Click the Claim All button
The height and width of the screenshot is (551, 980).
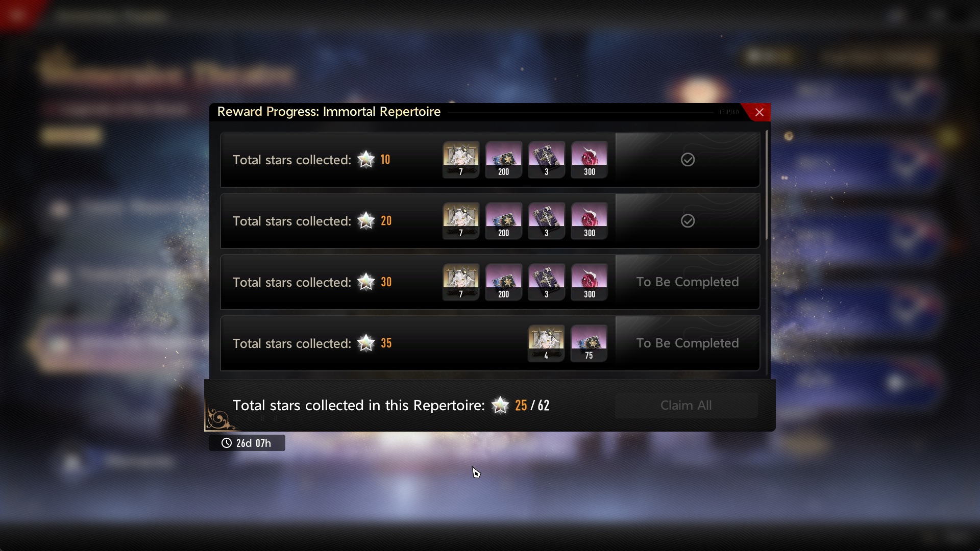point(686,406)
